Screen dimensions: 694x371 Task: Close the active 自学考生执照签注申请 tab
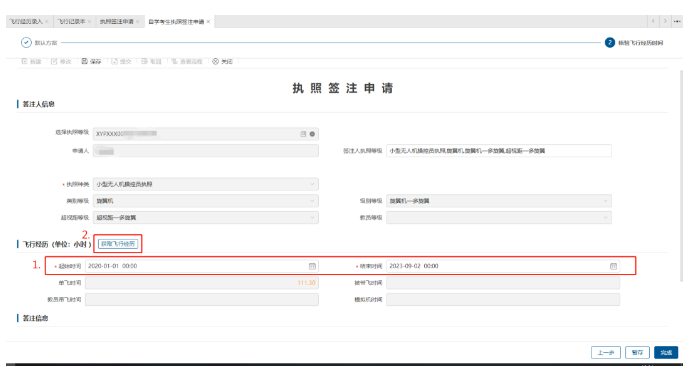pyautogui.click(x=208, y=21)
